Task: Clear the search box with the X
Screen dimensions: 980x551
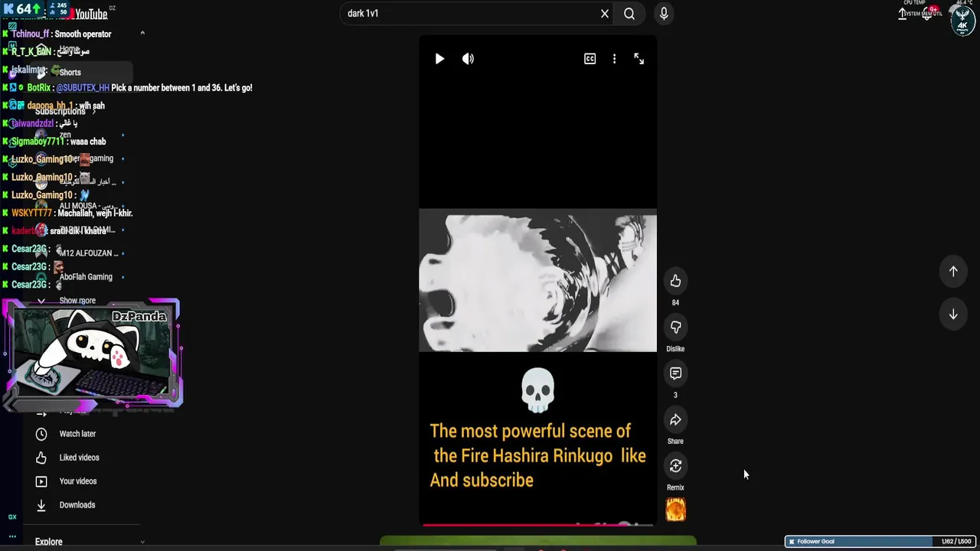Action: point(605,13)
